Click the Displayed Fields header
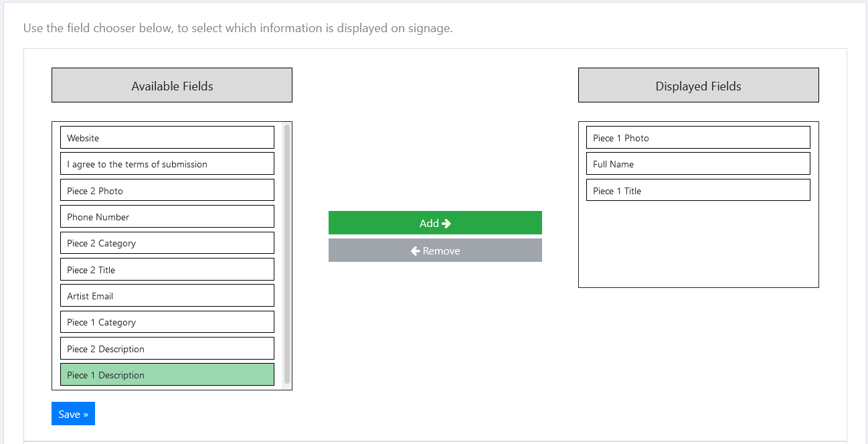The width and height of the screenshot is (868, 444). pos(699,85)
